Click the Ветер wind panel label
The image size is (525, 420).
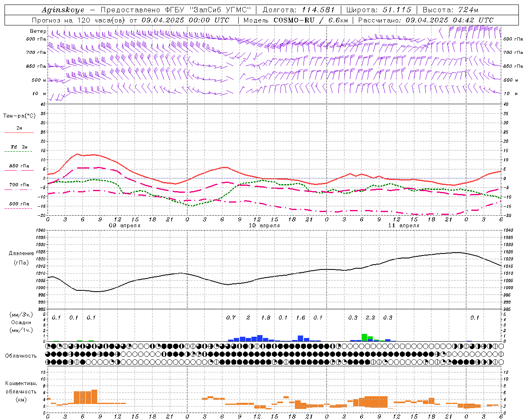(x=38, y=31)
